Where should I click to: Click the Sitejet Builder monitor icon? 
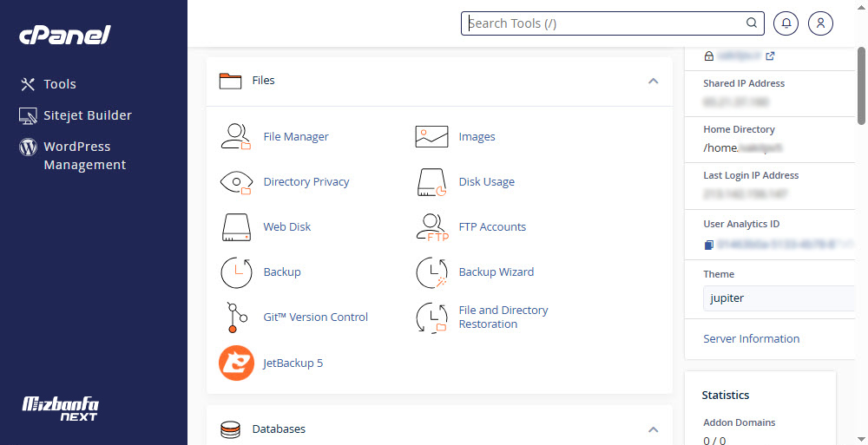click(28, 115)
